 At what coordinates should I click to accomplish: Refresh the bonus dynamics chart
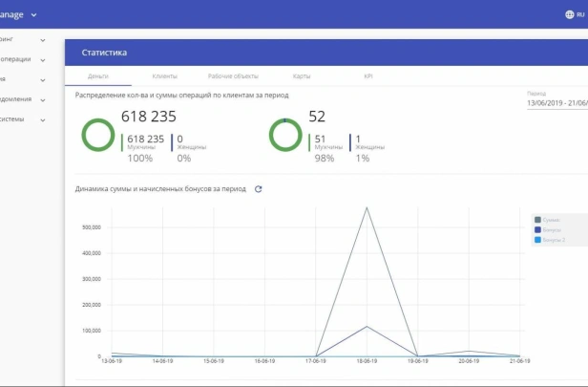258,189
